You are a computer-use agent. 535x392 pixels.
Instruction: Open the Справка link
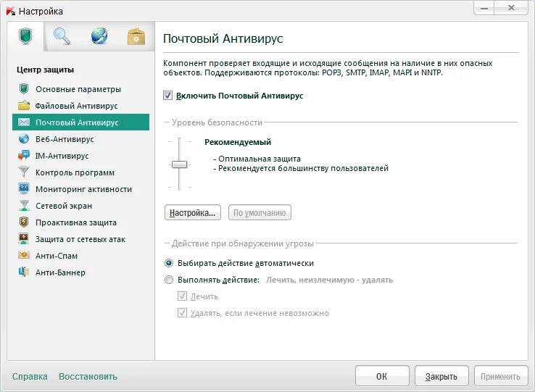(30, 377)
